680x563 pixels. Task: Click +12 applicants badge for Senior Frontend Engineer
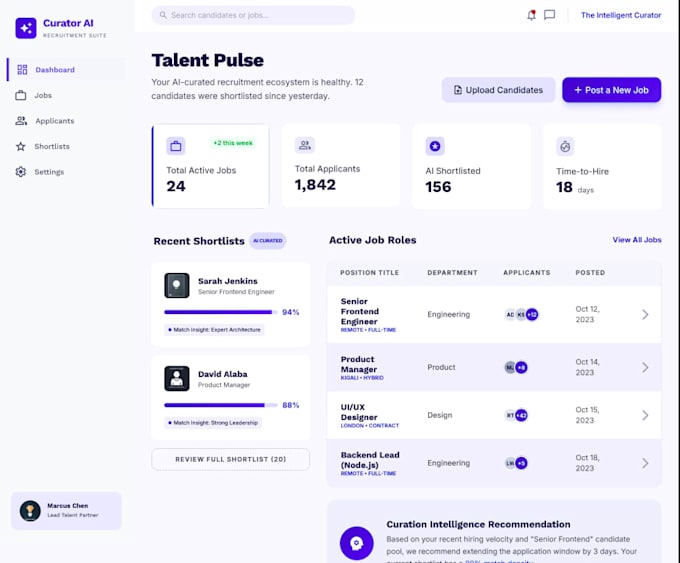(532, 314)
